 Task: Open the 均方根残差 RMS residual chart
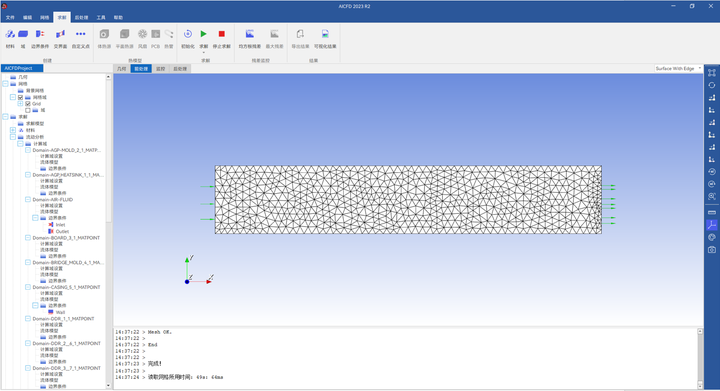point(250,34)
